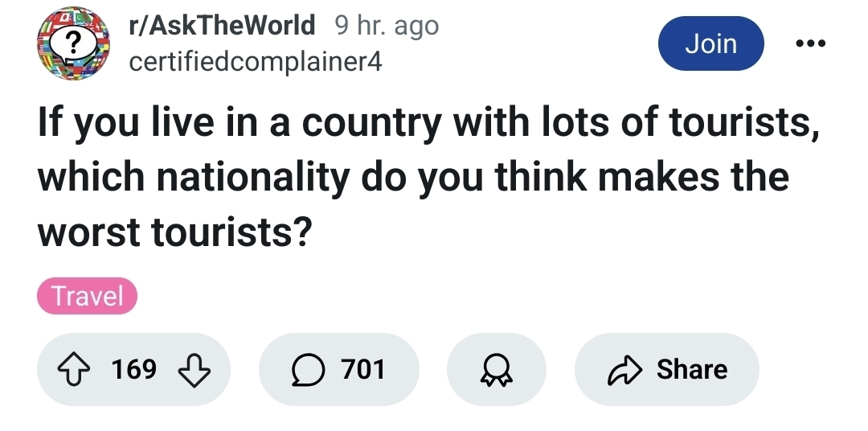868x431 pixels.
Task: Click the word "Travel" on the flair tag
Action: tap(88, 297)
